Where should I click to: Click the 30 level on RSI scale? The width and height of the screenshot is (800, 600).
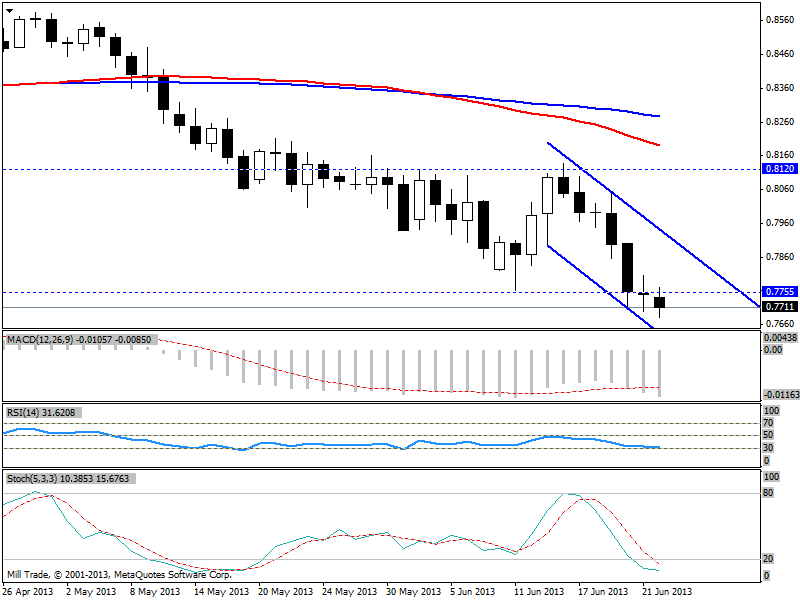768,448
